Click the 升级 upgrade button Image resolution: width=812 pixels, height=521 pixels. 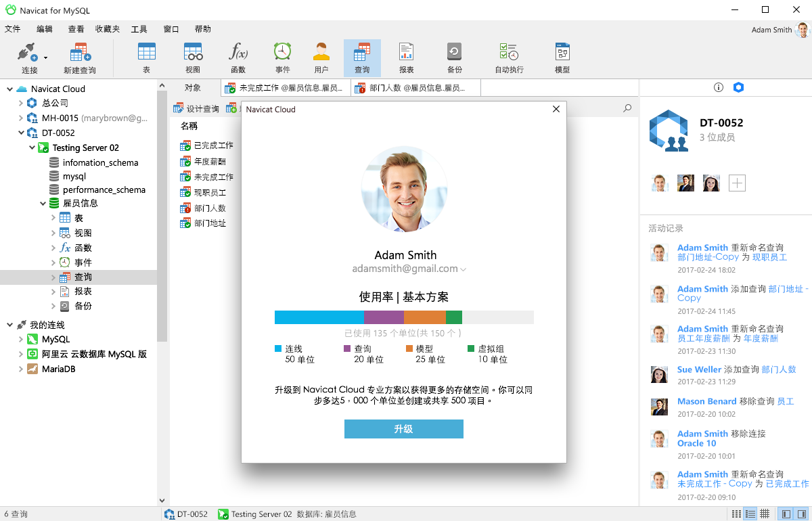coord(404,429)
